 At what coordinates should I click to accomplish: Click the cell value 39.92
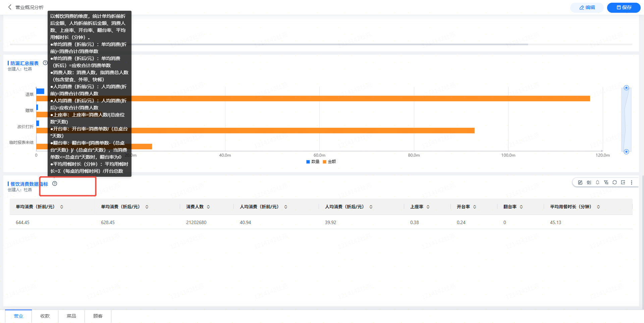[330, 222]
